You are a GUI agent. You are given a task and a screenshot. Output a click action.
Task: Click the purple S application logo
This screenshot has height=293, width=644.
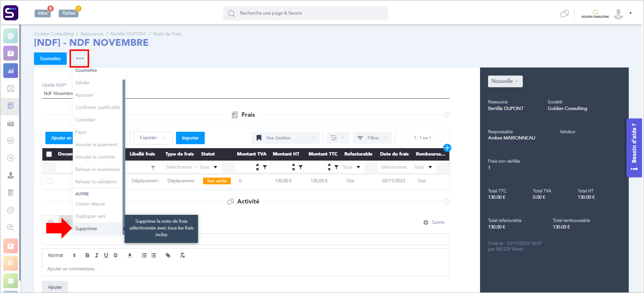(x=11, y=13)
